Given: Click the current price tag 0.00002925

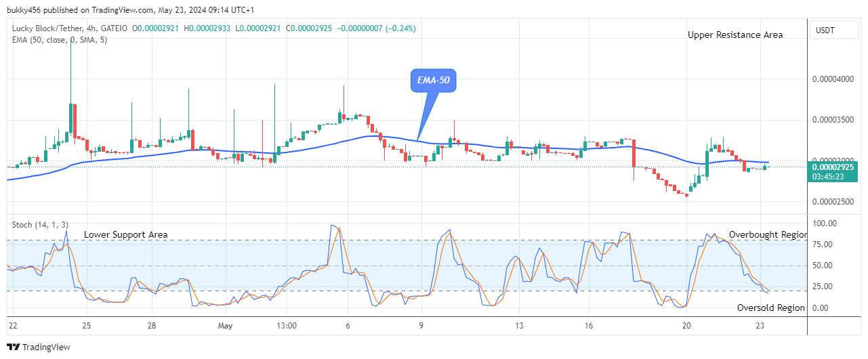Looking at the screenshot, I should click(833, 167).
